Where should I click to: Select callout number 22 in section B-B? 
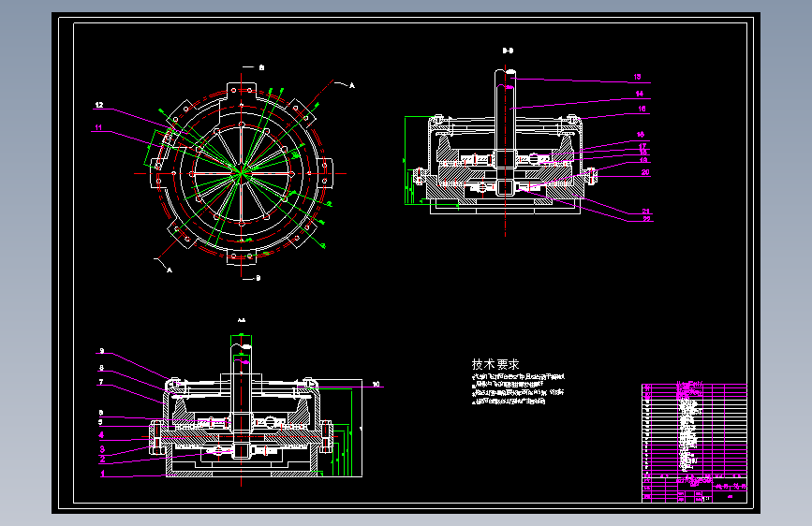click(x=646, y=219)
